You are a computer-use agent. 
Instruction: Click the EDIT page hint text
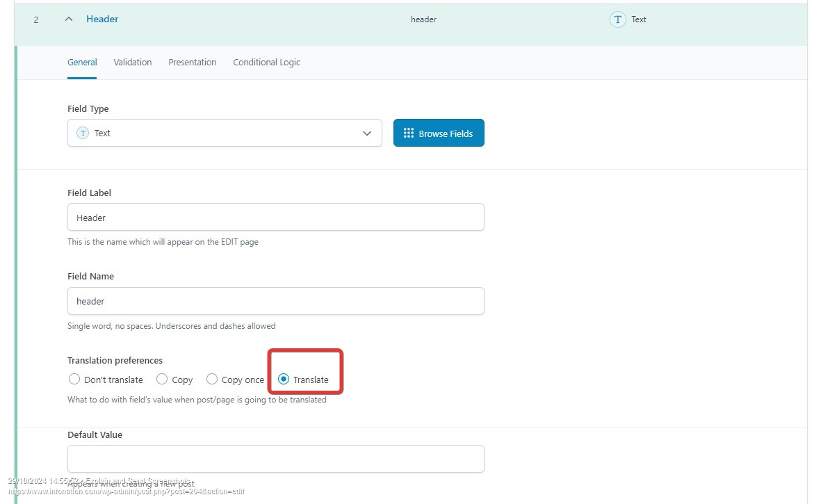163,242
